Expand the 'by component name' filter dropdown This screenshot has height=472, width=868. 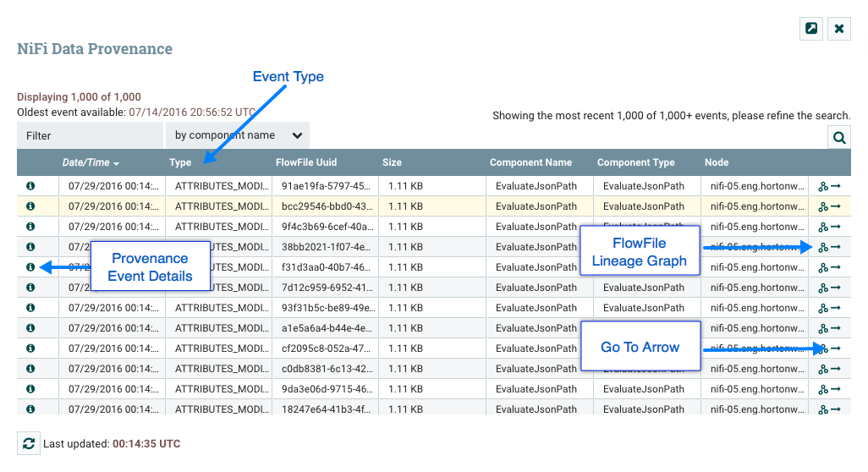(x=238, y=135)
